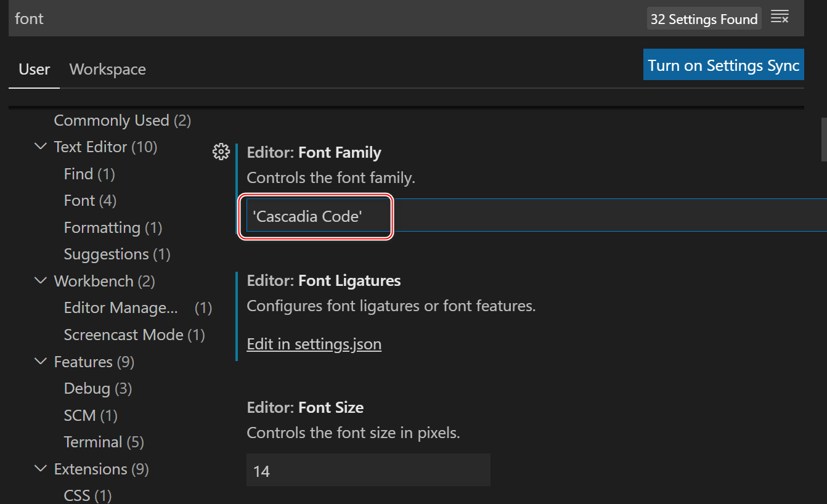Collapse the Workbench tree chevron

(41, 281)
